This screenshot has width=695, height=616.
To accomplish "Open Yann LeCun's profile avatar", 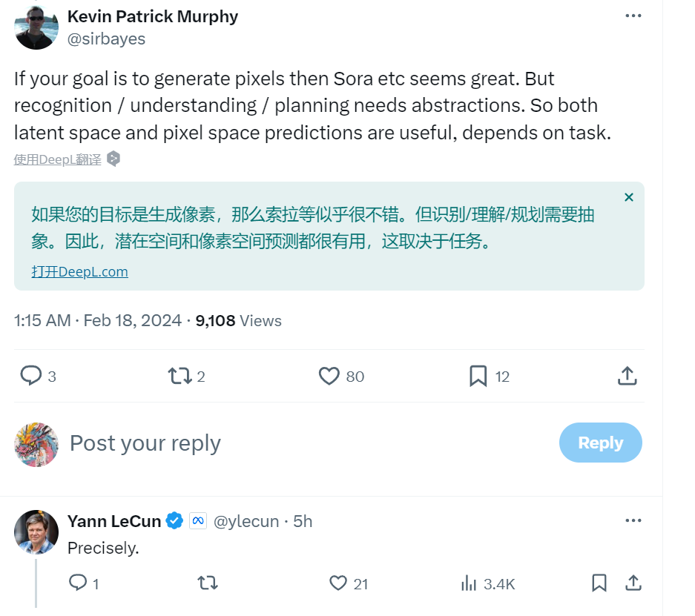I will click(36, 531).
